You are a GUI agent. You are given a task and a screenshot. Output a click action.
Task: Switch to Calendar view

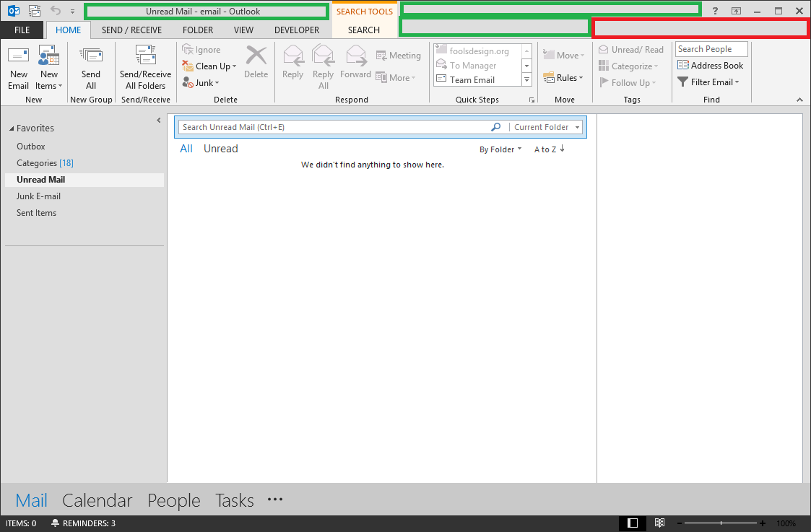(x=97, y=500)
